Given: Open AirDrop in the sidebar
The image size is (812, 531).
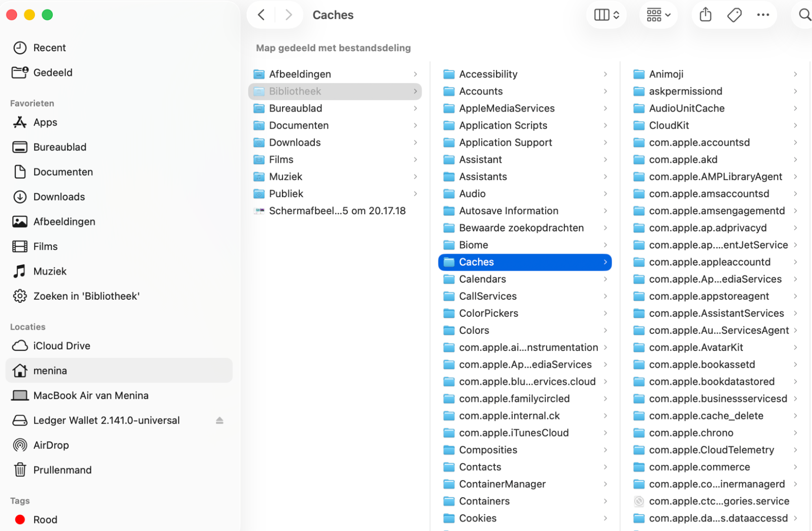Looking at the screenshot, I should coord(51,445).
